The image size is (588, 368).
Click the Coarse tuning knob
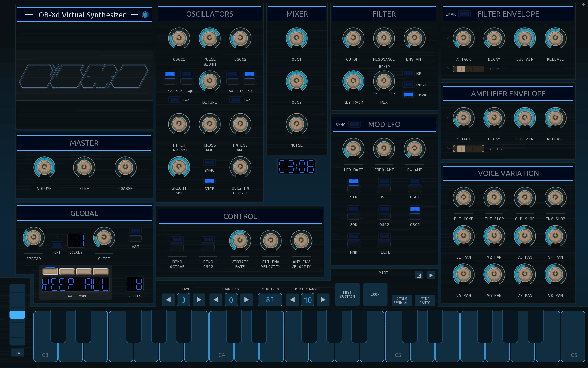[x=126, y=167]
